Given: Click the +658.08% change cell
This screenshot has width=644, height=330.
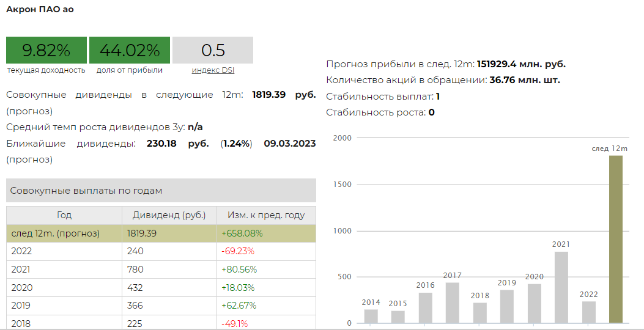Looking at the screenshot, I should [266, 233].
